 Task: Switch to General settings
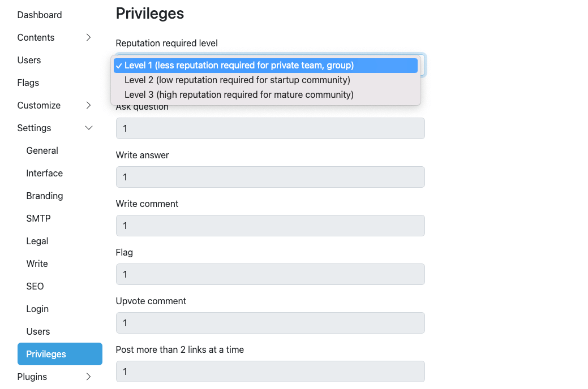42,150
